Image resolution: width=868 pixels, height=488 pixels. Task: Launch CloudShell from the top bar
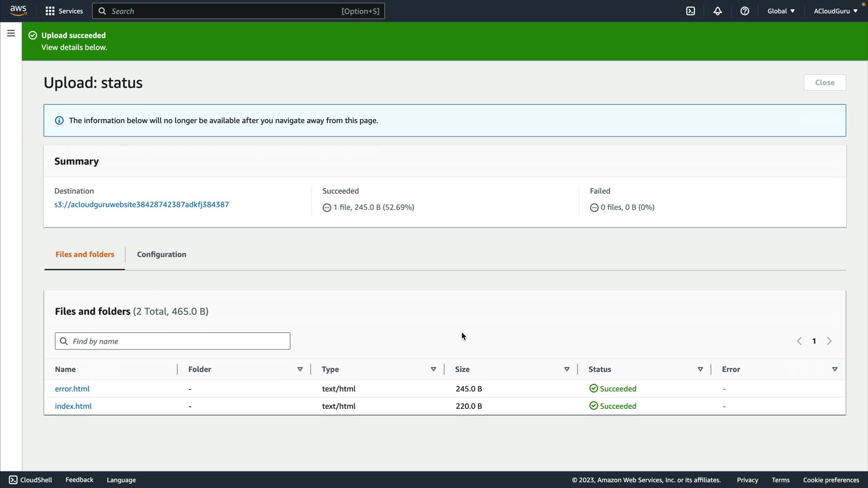pyautogui.click(x=690, y=11)
